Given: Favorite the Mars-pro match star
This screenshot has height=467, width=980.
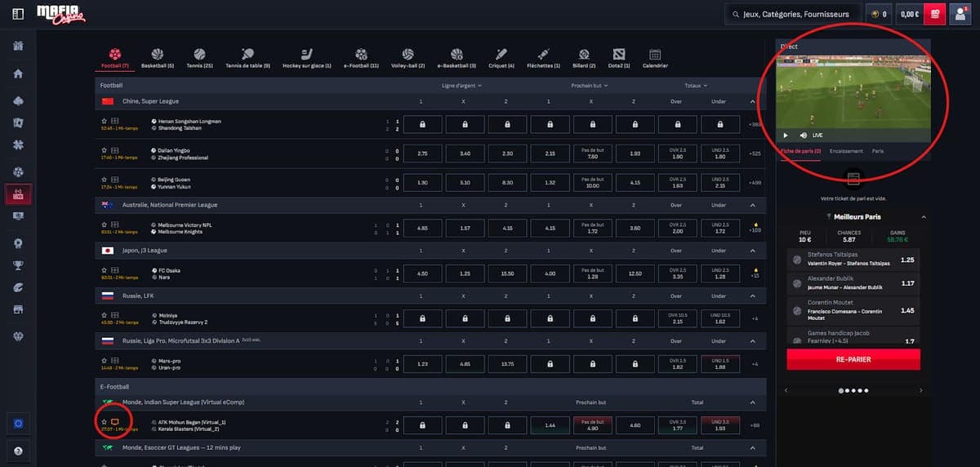Looking at the screenshot, I should click(105, 360).
